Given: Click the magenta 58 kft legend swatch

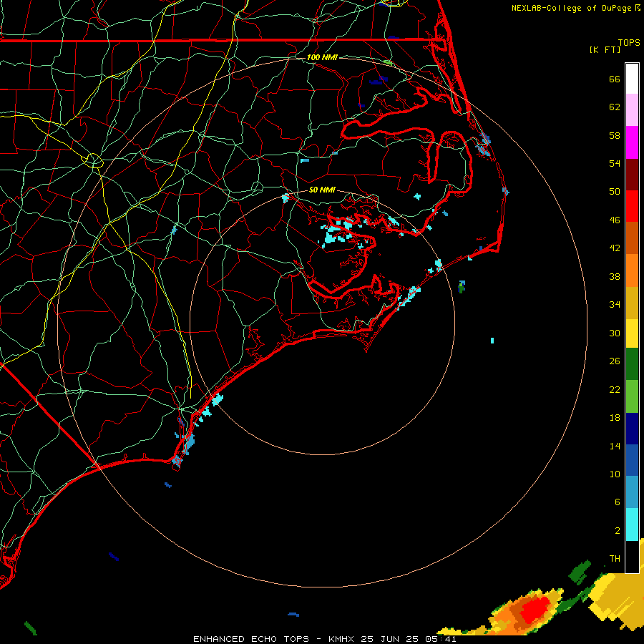Looking at the screenshot, I should point(632,142).
